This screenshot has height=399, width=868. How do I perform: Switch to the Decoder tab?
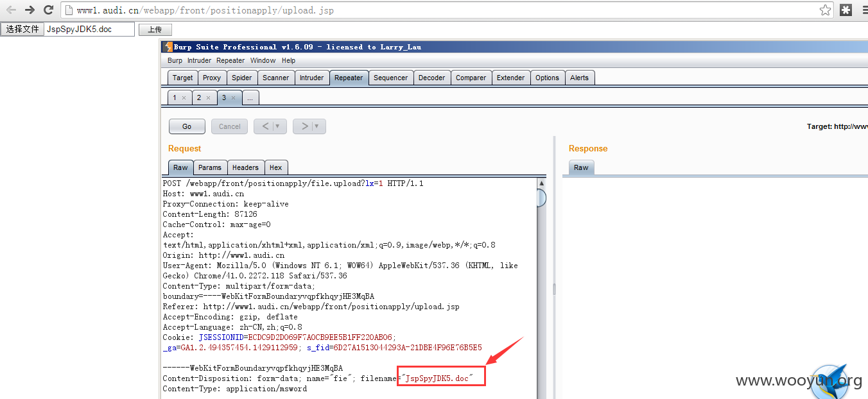click(x=431, y=78)
